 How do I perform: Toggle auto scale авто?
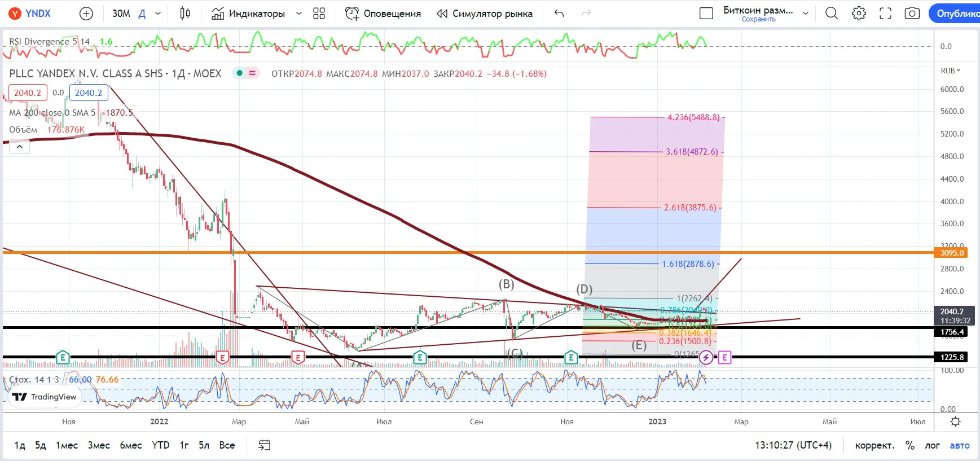pyautogui.click(x=960, y=445)
